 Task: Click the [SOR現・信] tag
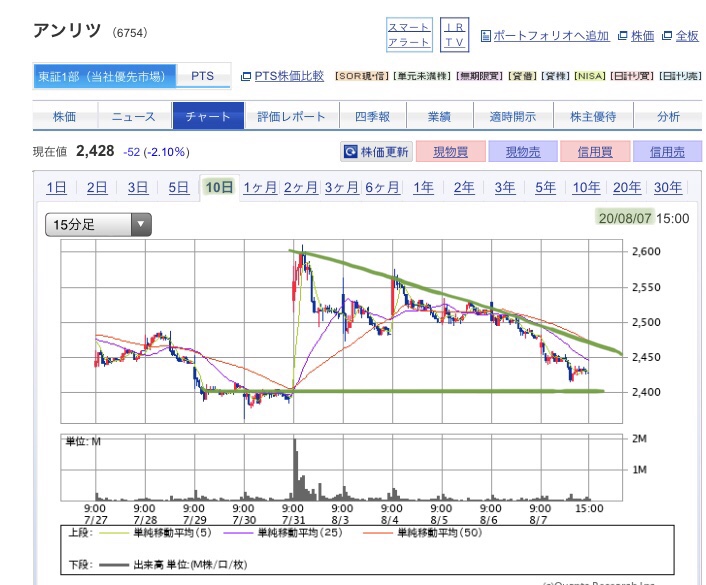pos(362,76)
